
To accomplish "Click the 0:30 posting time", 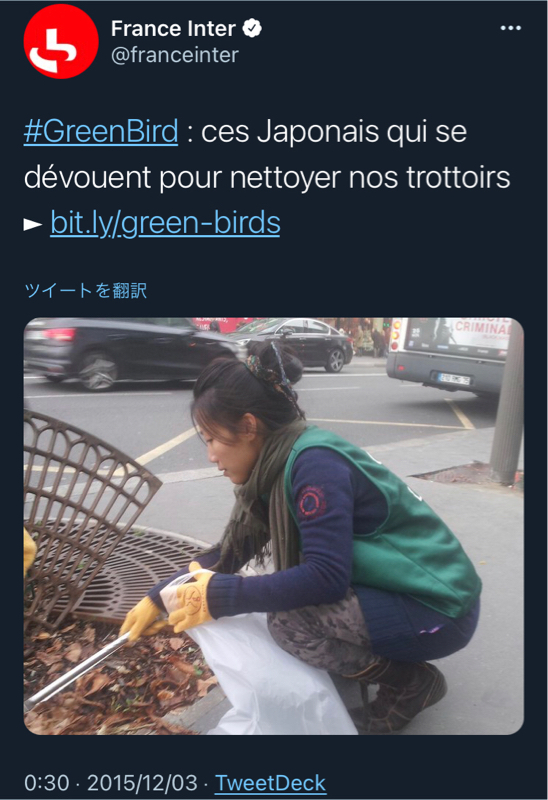I will 46,783.
